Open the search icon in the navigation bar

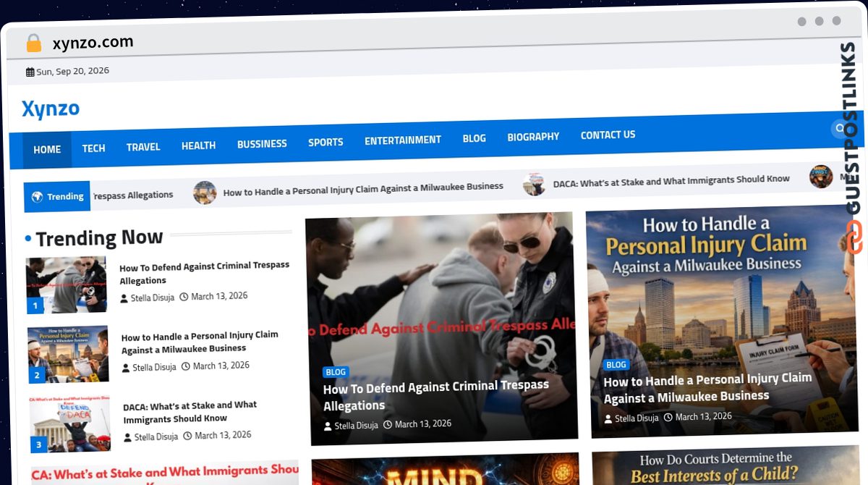pos(840,128)
